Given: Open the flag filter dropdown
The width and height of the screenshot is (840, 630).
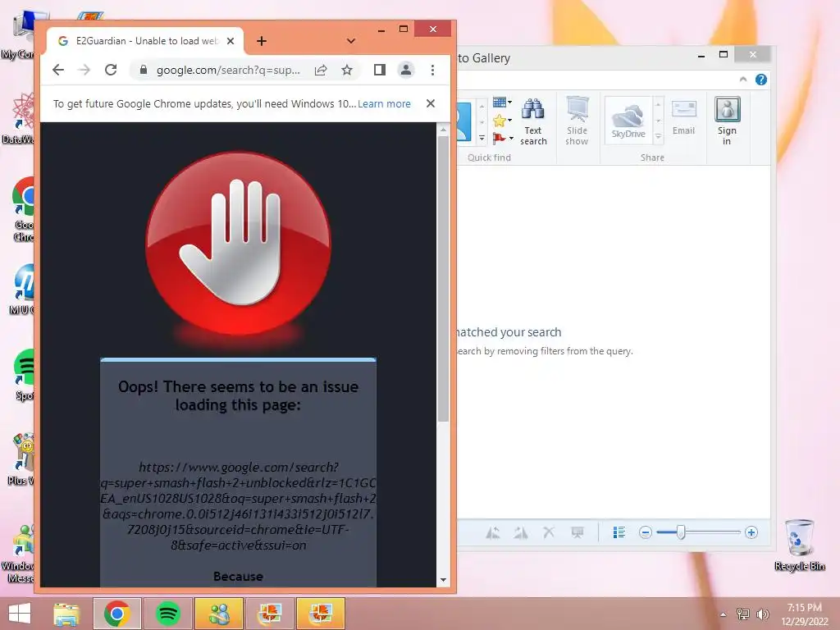Looking at the screenshot, I should click(x=503, y=138).
